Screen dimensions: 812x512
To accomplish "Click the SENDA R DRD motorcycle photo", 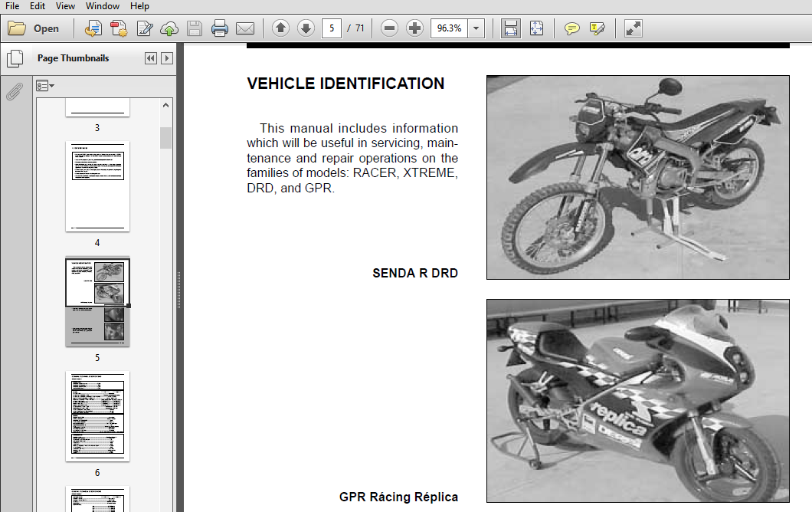I will (638, 177).
